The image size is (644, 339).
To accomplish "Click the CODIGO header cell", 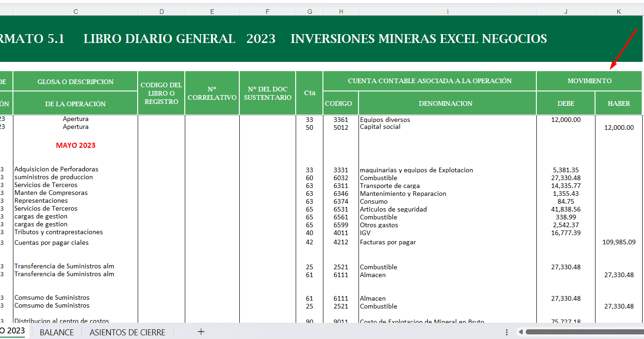I will pyautogui.click(x=340, y=103).
